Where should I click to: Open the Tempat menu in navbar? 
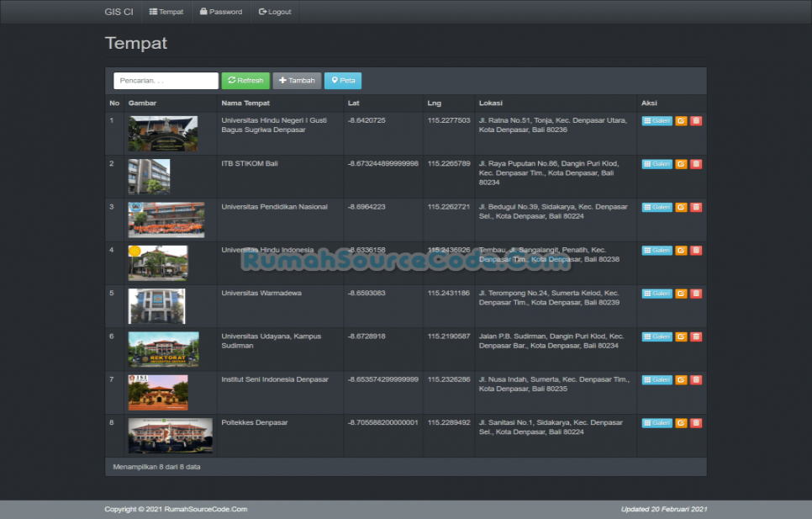click(166, 12)
